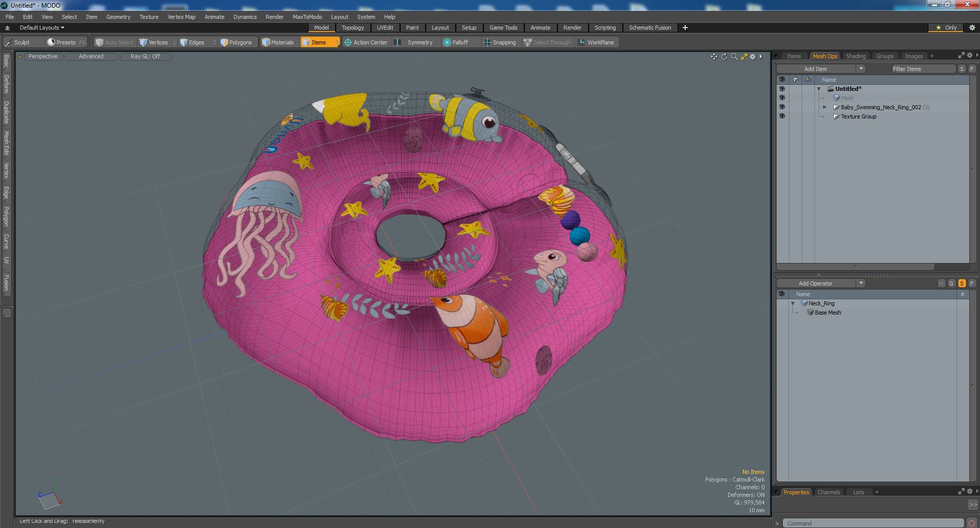Image resolution: width=980 pixels, height=528 pixels.
Task: Switch to Polygons selection mode
Action: tap(239, 42)
